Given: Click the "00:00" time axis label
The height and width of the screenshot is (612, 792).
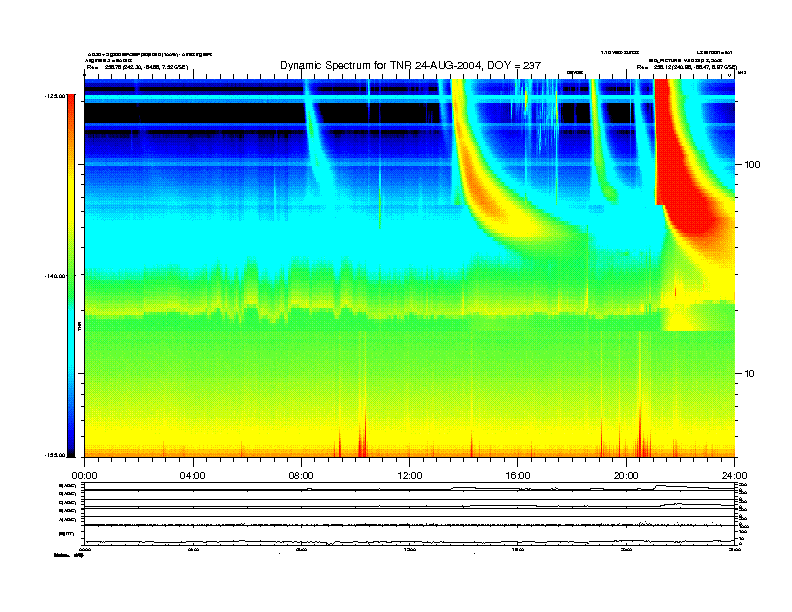Looking at the screenshot, I should (84, 476).
